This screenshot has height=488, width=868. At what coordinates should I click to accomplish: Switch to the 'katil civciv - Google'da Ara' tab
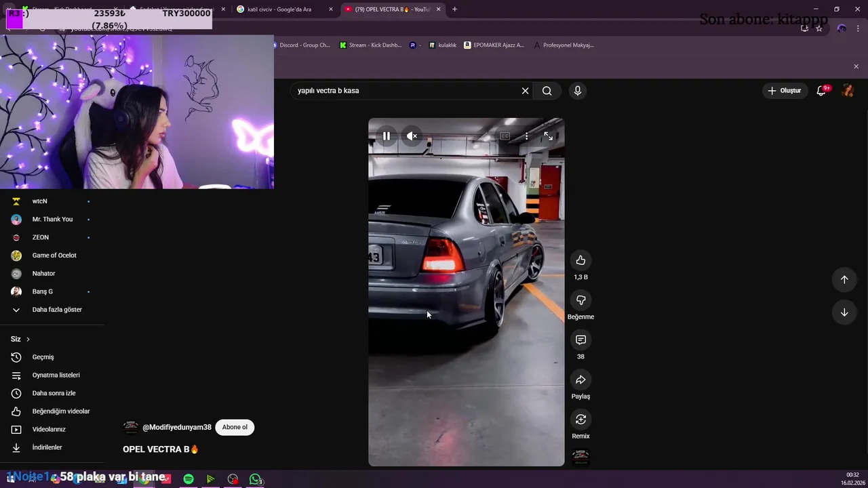click(279, 9)
